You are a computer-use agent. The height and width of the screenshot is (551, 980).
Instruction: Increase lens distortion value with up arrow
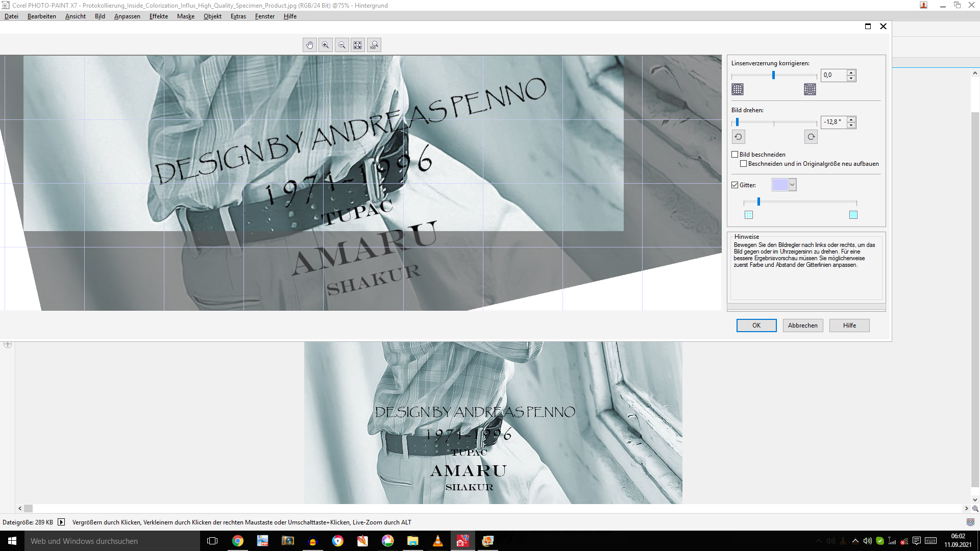pos(851,72)
